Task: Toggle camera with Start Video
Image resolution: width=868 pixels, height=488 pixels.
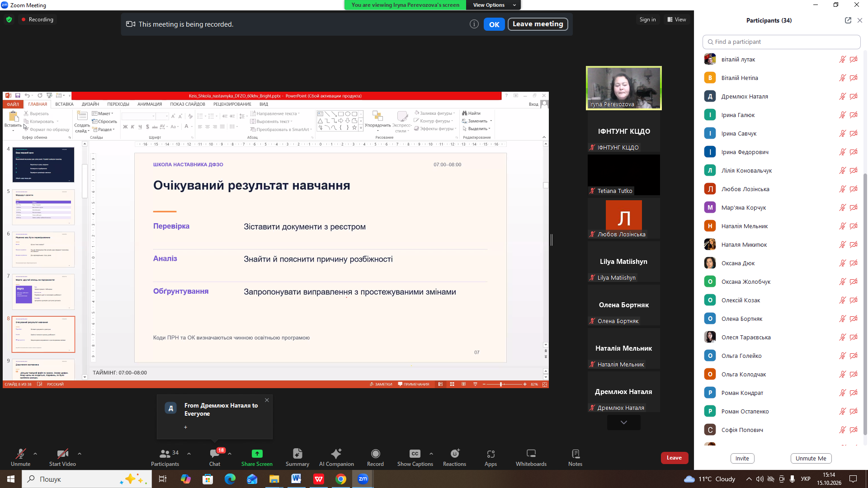Action: pyautogui.click(x=62, y=457)
